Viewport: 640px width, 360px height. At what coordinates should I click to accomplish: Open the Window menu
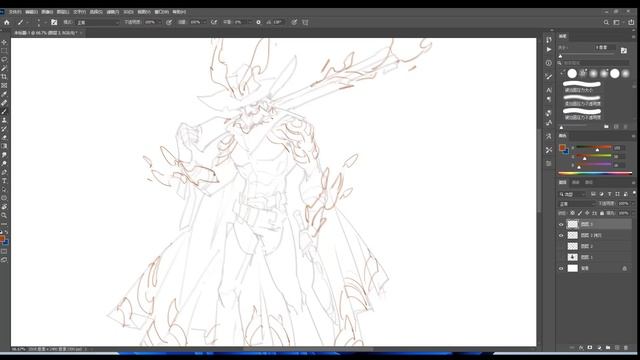(x=162, y=12)
